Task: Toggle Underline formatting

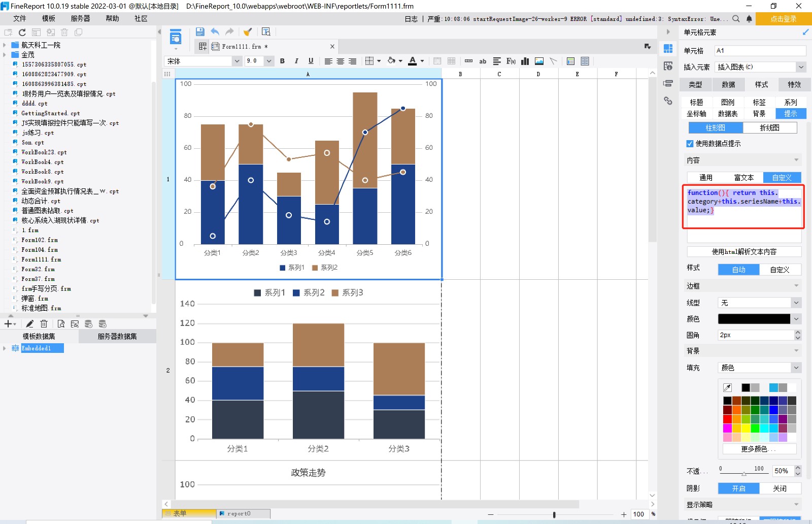Action: (311, 61)
